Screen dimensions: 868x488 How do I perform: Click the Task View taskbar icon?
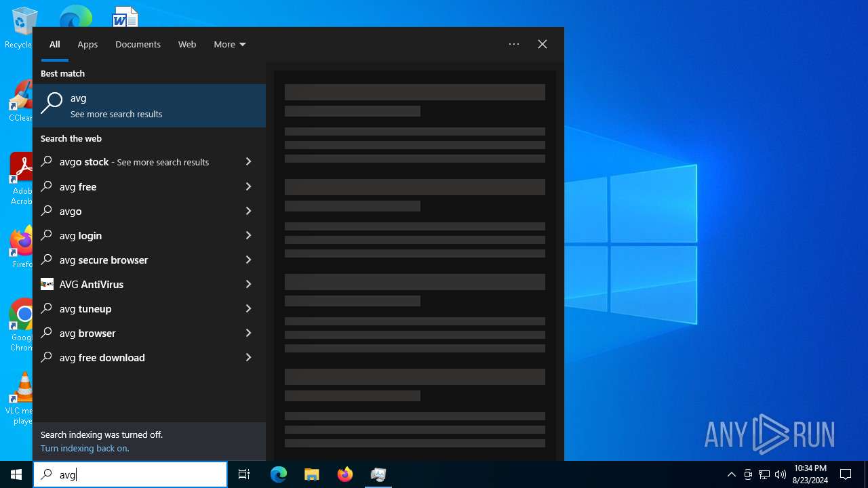pyautogui.click(x=244, y=474)
